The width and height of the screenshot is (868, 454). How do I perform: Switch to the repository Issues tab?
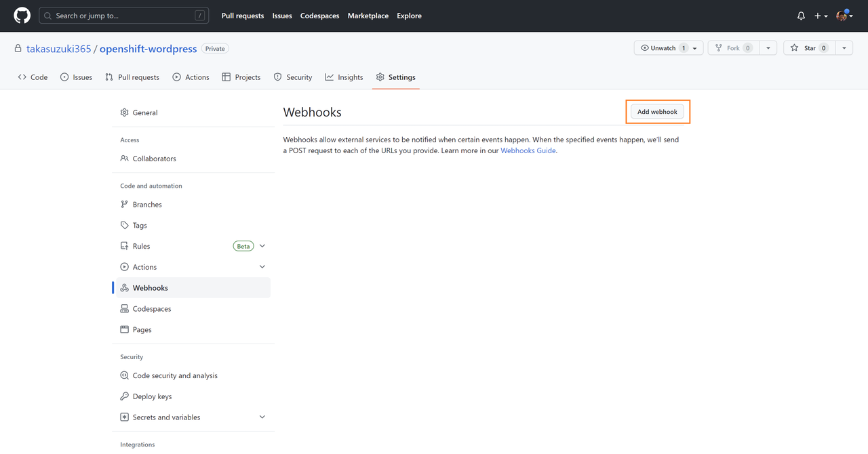[x=76, y=77]
